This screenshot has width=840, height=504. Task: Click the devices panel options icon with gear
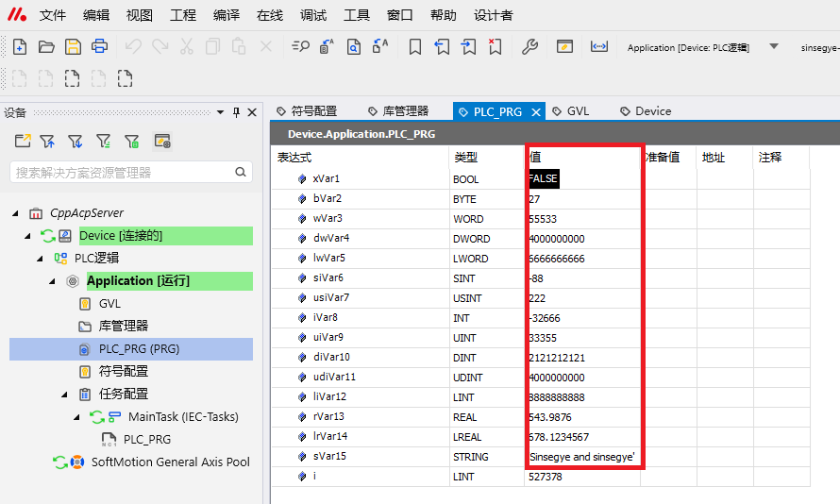pos(162,141)
